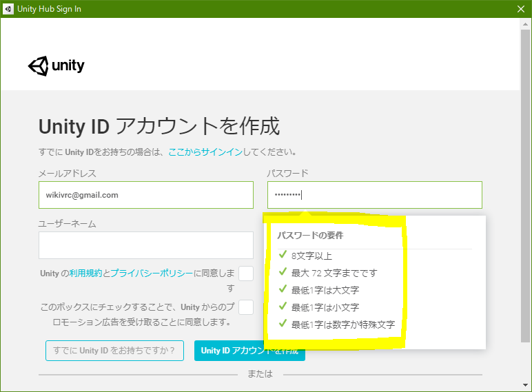
Task: Close the Unity Hub Sign In window
Action: tap(521, 9)
